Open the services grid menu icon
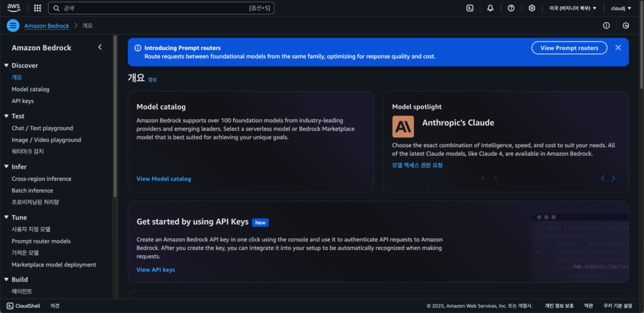The width and height of the screenshot is (644, 313). pos(37,8)
